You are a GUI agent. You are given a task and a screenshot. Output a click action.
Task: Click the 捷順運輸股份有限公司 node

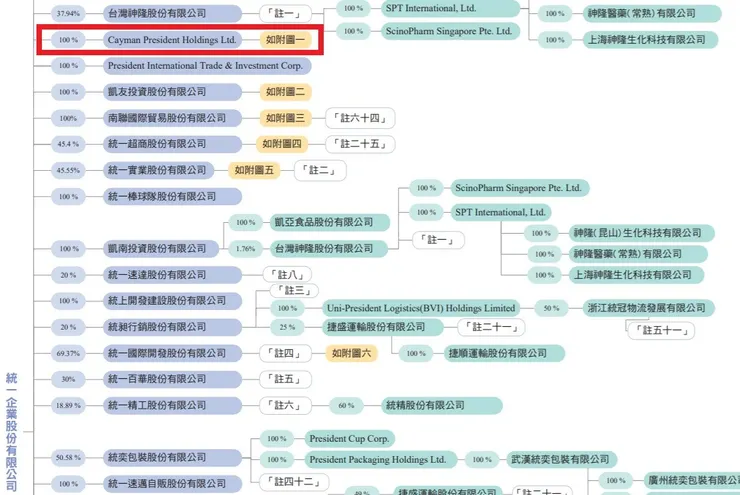[x=505, y=353]
